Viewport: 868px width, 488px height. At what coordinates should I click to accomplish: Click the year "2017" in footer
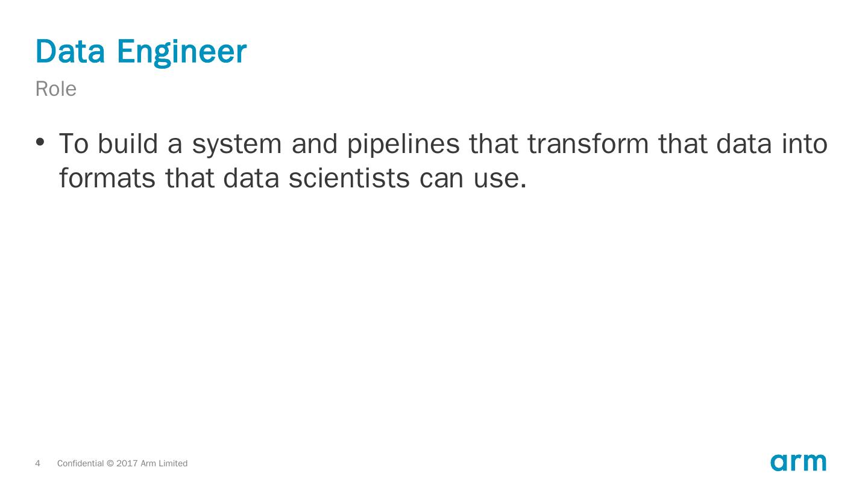point(127,463)
